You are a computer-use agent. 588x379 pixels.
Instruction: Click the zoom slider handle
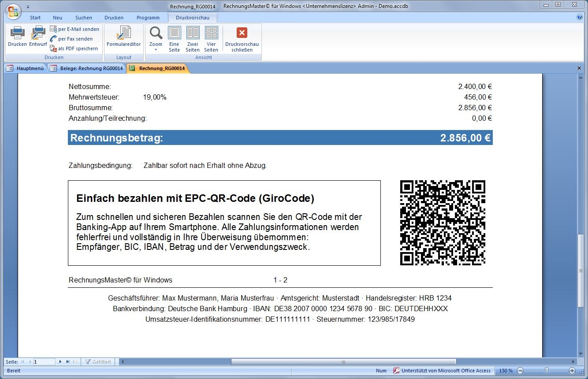(547, 371)
